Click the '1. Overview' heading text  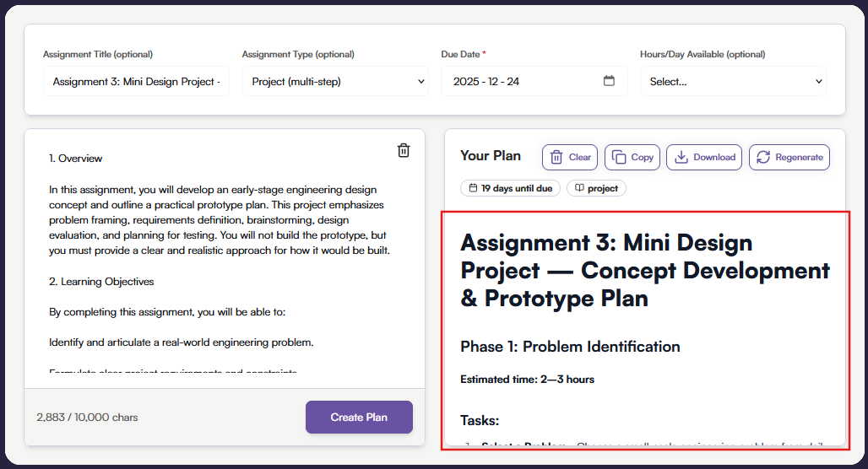(75, 159)
